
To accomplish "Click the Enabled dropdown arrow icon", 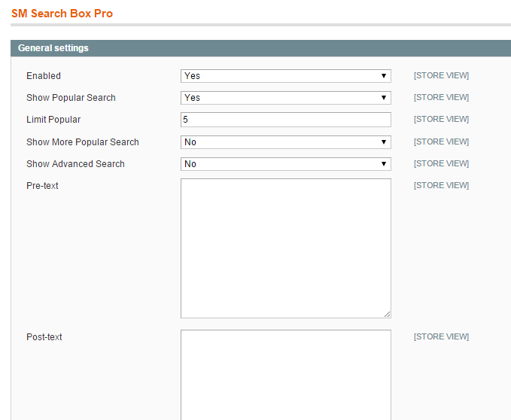I will [384, 76].
